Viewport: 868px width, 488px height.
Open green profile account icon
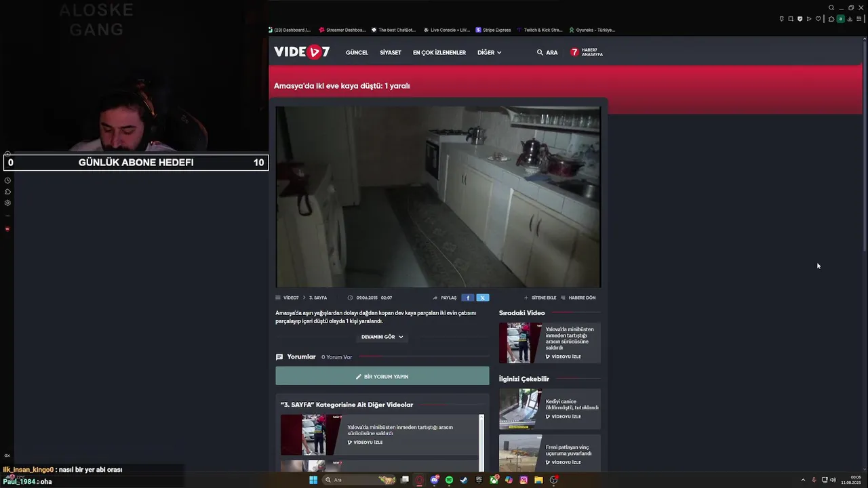(841, 19)
